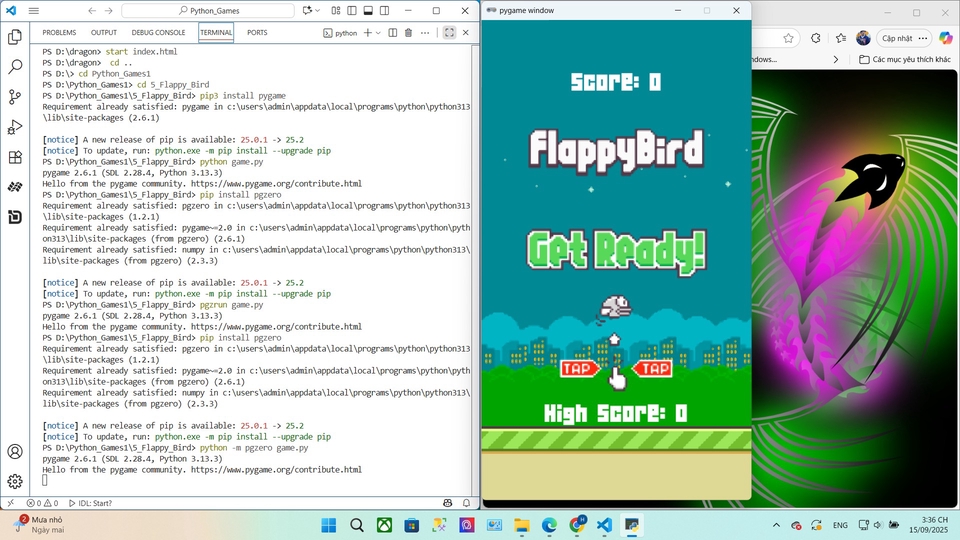Click the Copilot icon in the Edge toolbar
The height and width of the screenshot is (540, 960).
[945, 38]
